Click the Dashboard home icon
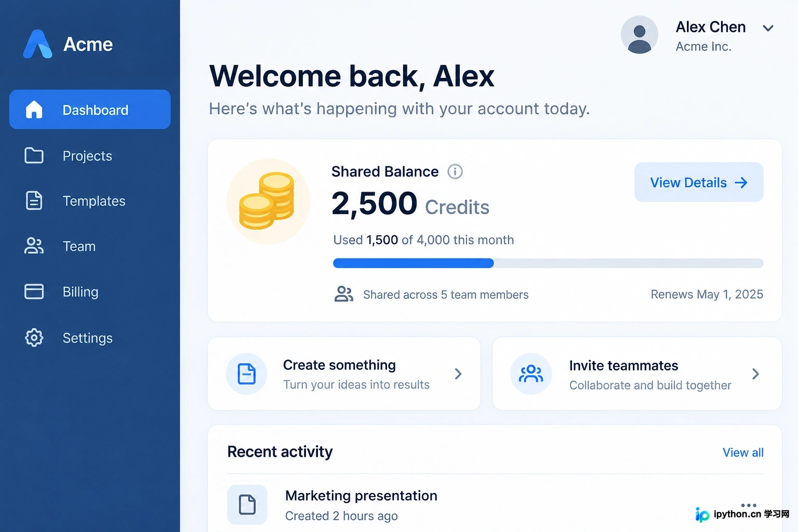This screenshot has width=798, height=532. 34,110
